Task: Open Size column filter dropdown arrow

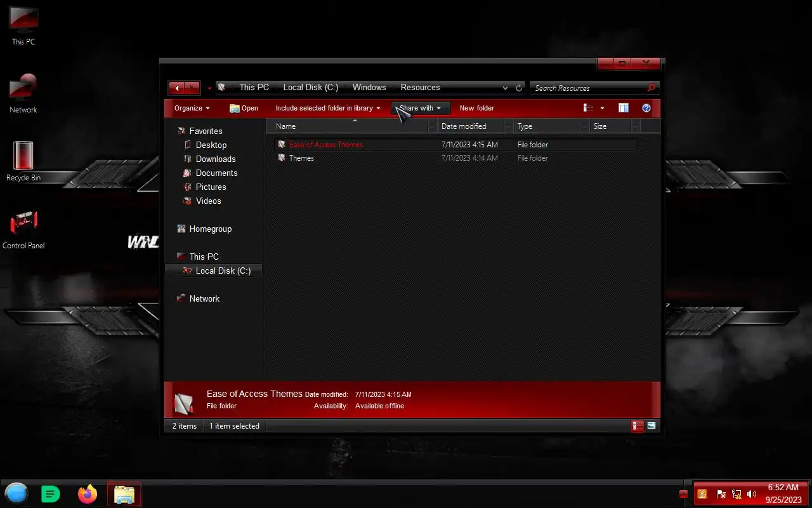Action: [635, 126]
